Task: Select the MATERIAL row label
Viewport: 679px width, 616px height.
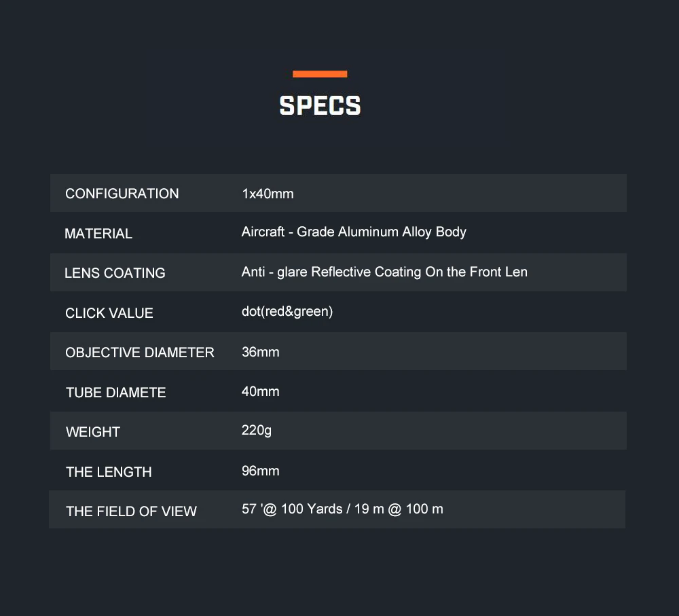Action: [x=98, y=234]
